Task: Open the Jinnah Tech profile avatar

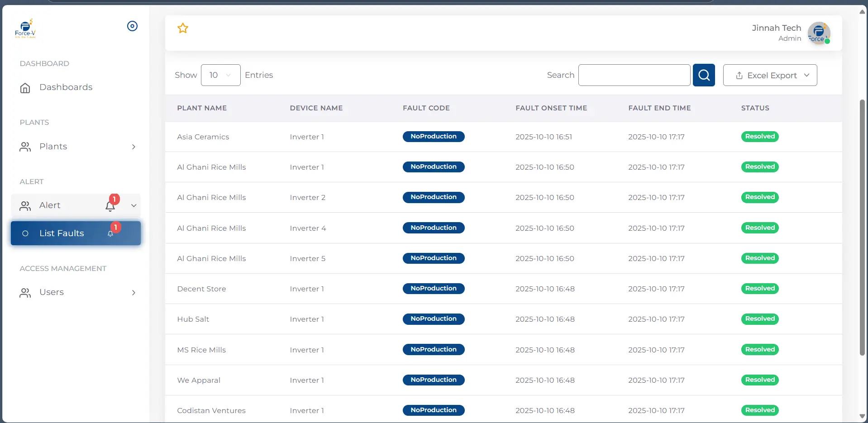Action: click(x=819, y=33)
